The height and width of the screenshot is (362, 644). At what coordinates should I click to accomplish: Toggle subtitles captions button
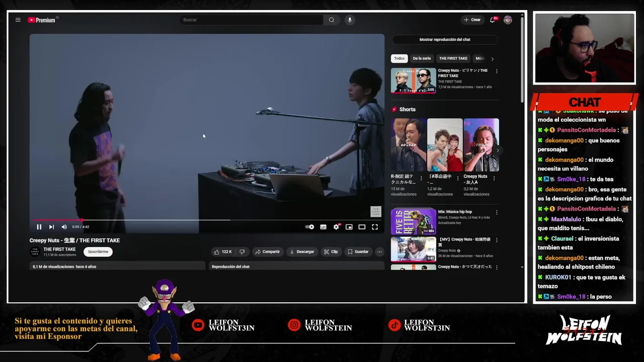324,227
